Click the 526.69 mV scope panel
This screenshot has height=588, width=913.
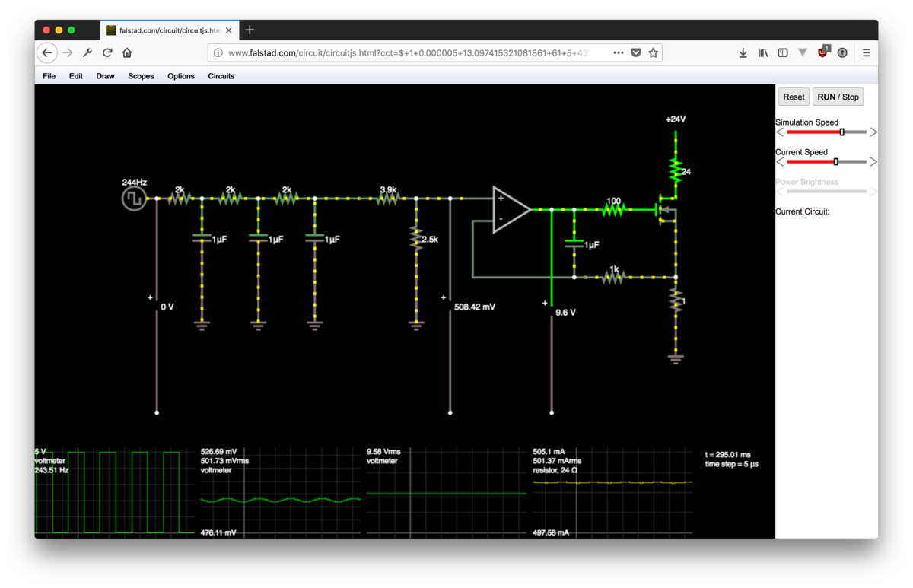coord(281,492)
